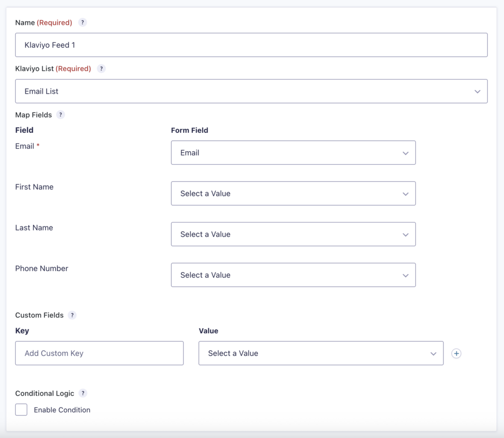This screenshot has height=438, width=504.
Task: Click the Conditional Logic section label
Action: point(45,393)
